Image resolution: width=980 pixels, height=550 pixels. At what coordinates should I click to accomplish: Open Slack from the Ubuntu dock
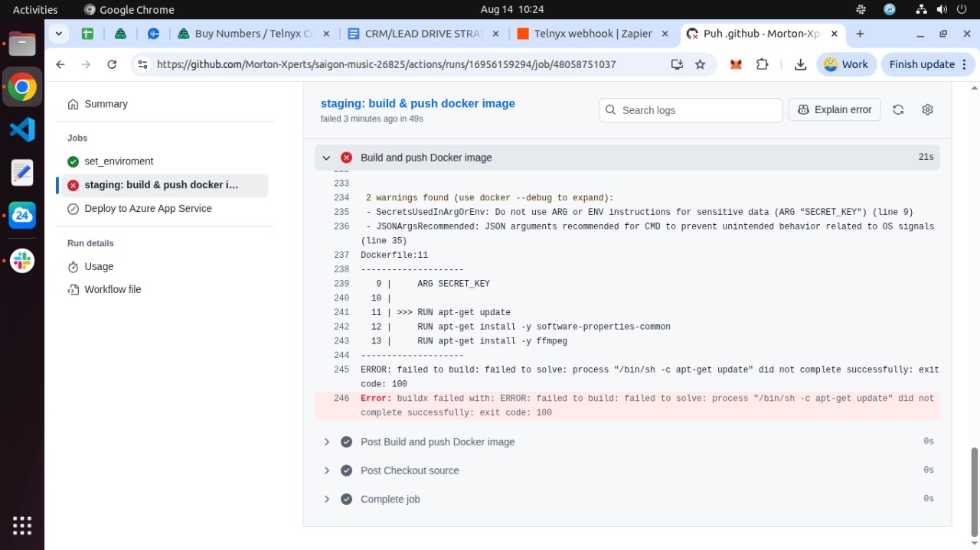click(22, 261)
